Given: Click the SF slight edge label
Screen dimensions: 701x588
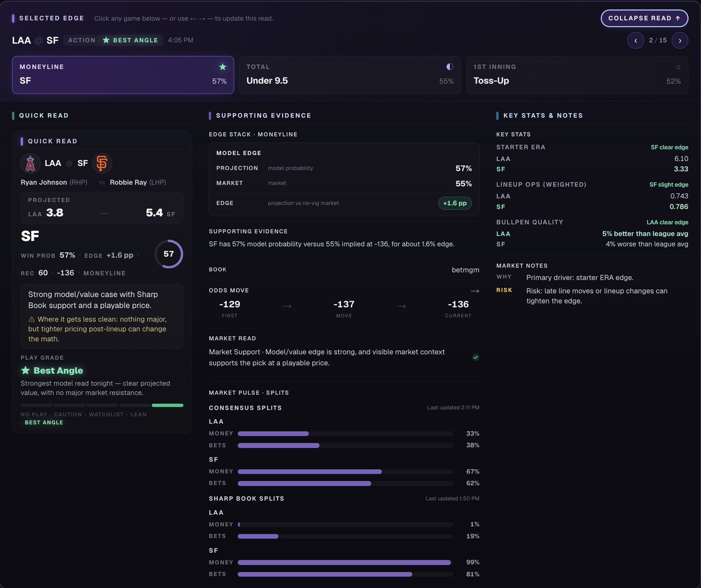Looking at the screenshot, I should (x=669, y=185).
